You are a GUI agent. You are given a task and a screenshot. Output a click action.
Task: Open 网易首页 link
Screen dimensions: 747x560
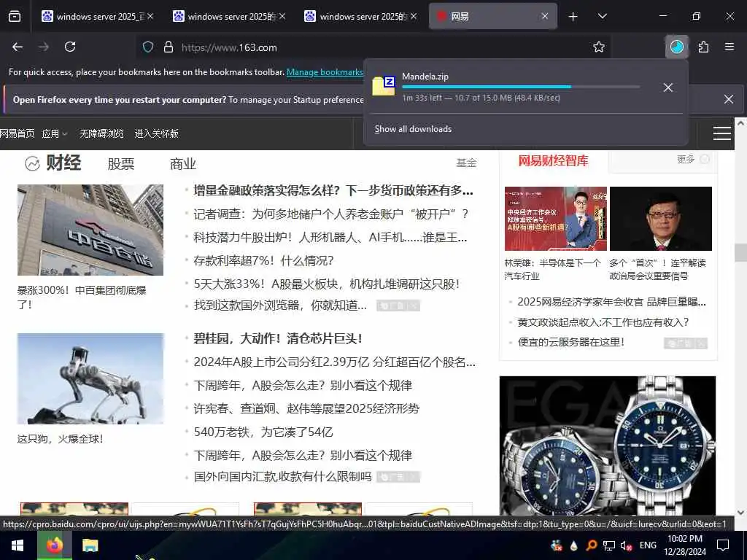pyautogui.click(x=18, y=134)
